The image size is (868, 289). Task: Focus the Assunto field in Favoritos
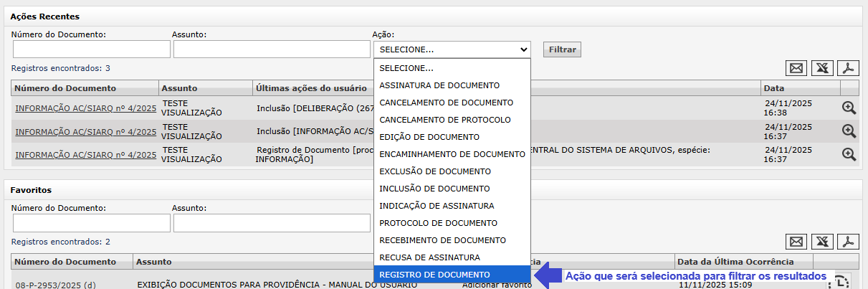click(271, 223)
